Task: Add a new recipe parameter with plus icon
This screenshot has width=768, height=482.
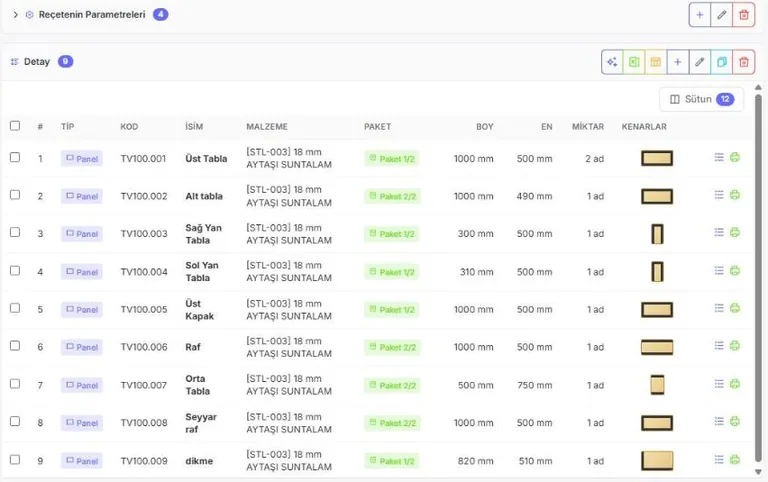Action: pyautogui.click(x=700, y=15)
